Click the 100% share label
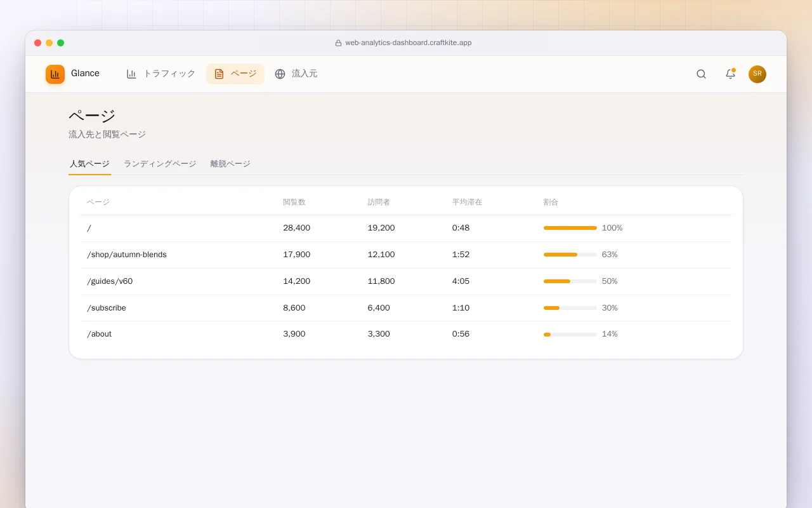This screenshot has height=508, width=812. 612,228
